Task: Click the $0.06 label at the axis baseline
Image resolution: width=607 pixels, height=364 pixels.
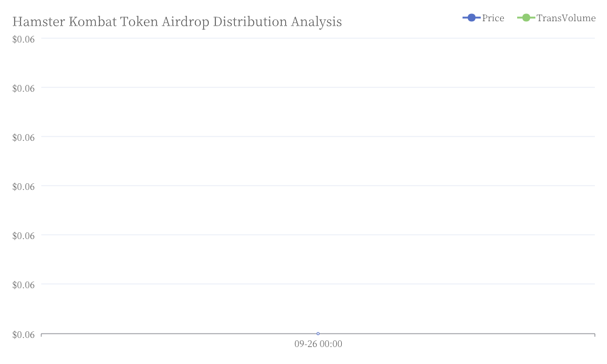Action: tap(23, 335)
